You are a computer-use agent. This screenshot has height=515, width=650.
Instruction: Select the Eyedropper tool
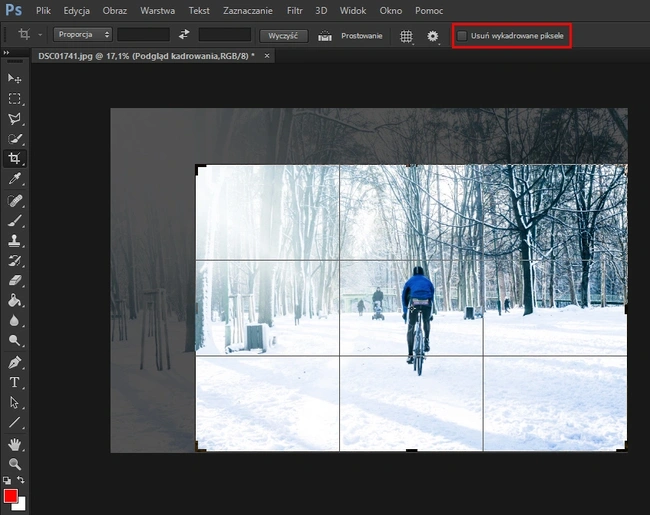[14, 179]
